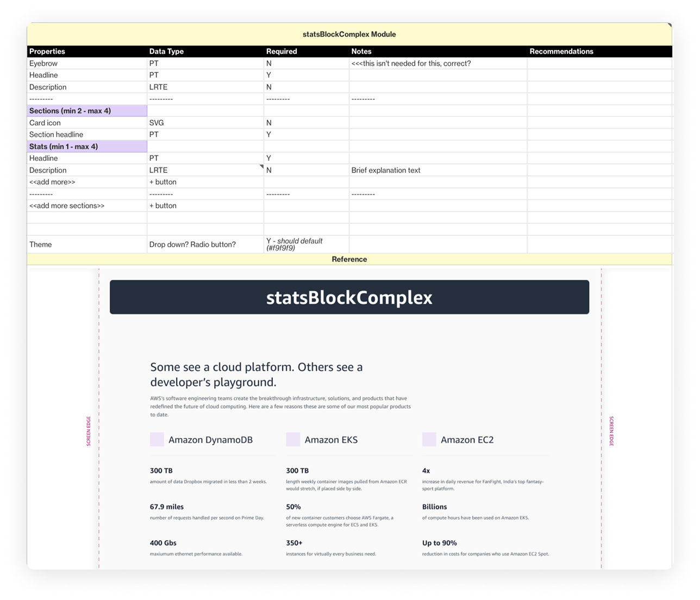Click text "maxiumum ethernet performance available"
Viewport: 700px width, 600px height.
coord(196,554)
